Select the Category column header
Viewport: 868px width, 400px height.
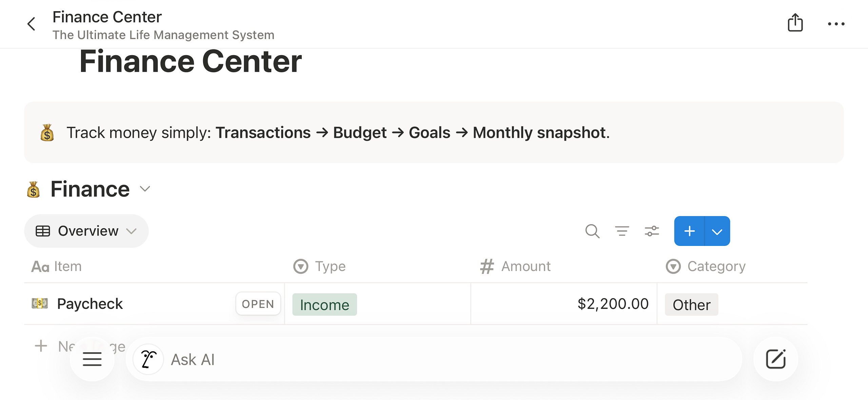(x=705, y=267)
